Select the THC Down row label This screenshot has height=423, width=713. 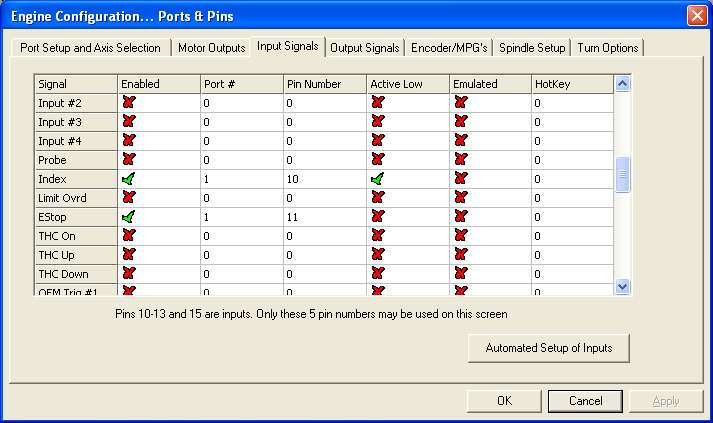pos(76,274)
